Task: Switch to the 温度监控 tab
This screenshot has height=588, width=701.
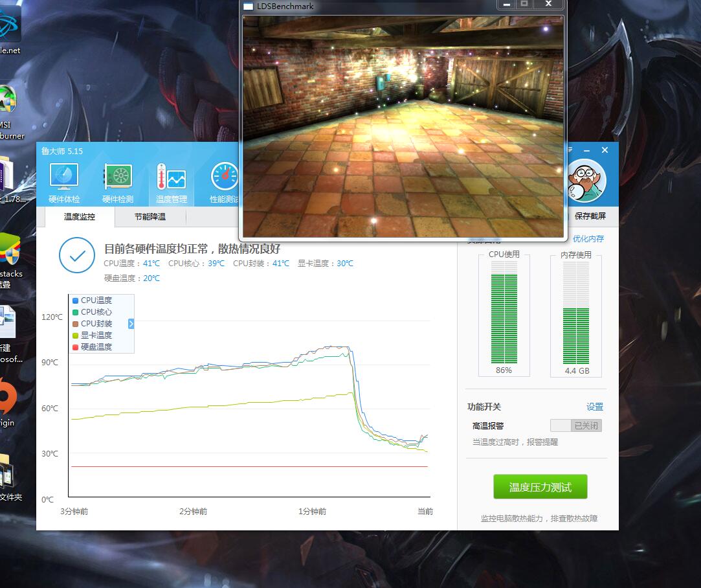Action: (80, 217)
